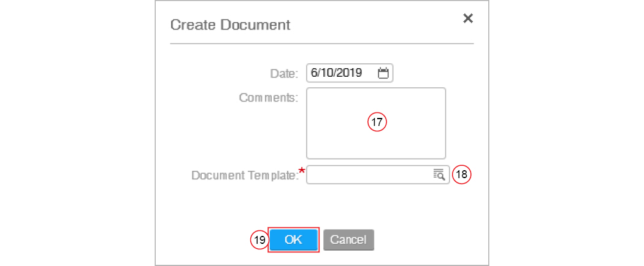Image resolution: width=644 pixels, height=266 pixels.
Task: Click the Document Template: field label
Action: (x=245, y=176)
